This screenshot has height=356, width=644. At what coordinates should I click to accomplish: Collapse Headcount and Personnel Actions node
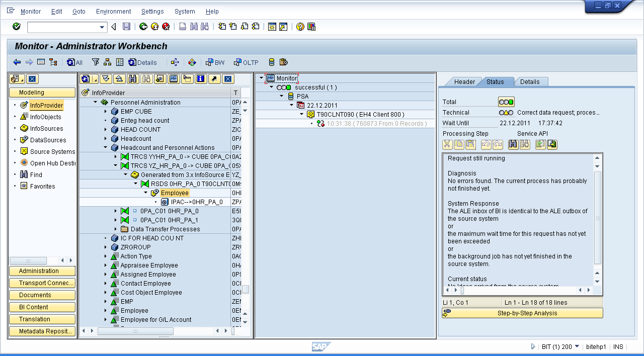point(105,147)
